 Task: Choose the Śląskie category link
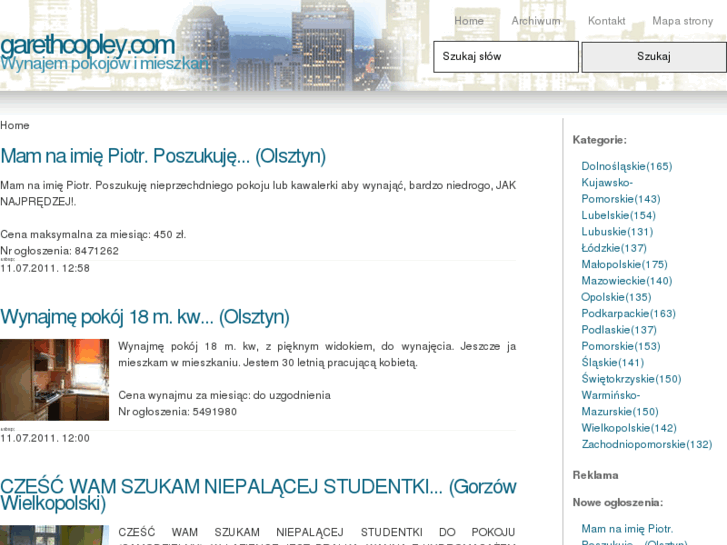click(612, 362)
